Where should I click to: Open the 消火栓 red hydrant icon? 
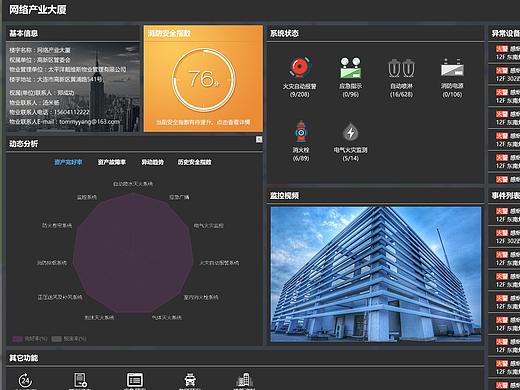click(301, 131)
